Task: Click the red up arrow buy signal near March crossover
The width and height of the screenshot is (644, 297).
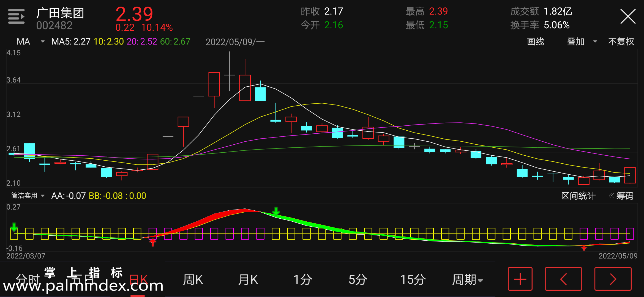Action: (x=153, y=242)
